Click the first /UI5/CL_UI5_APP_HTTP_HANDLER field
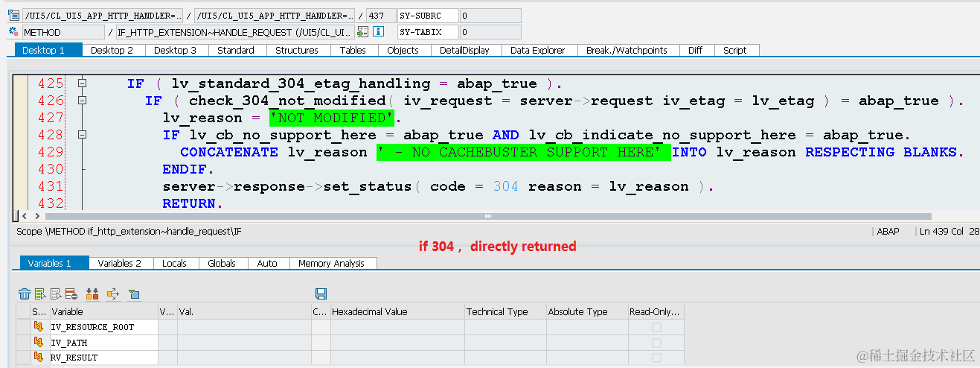The height and width of the screenshot is (368, 980). pos(103,15)
